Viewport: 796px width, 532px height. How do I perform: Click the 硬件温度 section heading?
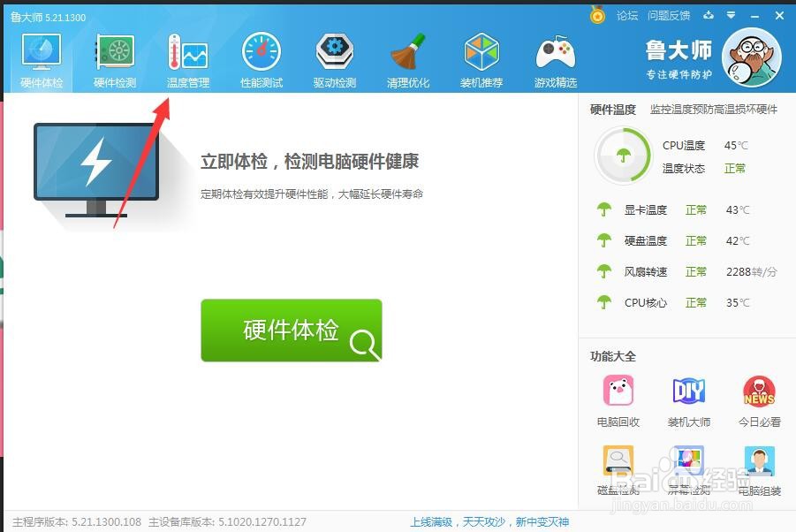[613, 110]
